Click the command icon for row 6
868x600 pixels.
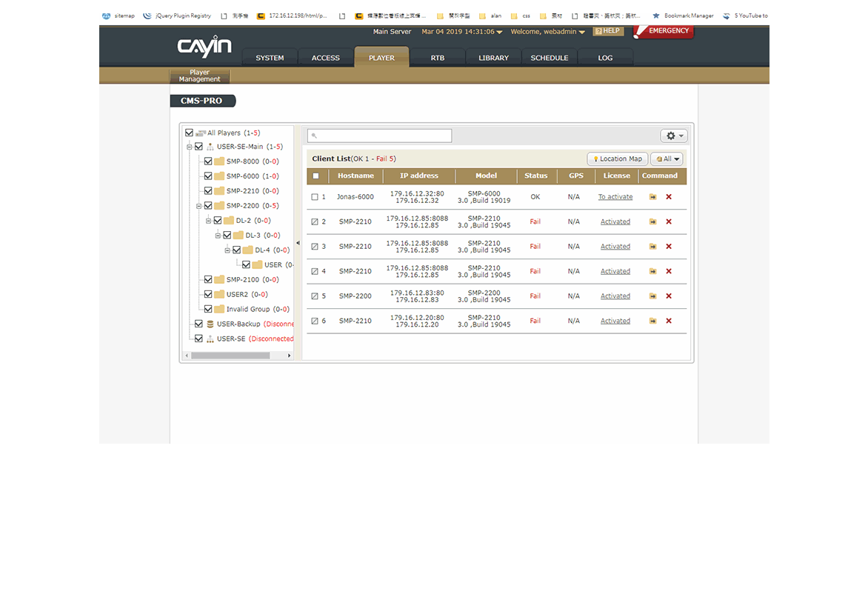click(652, 321)
